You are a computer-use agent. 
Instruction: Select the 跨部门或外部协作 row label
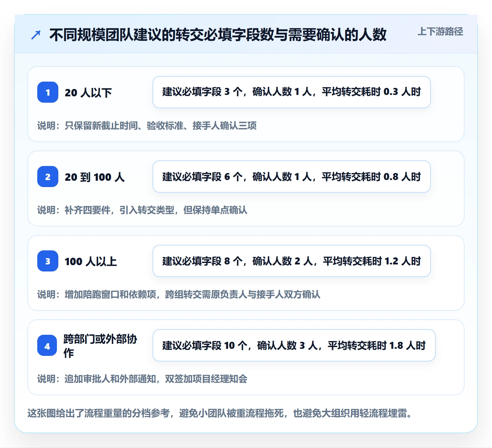coord(101,346)
